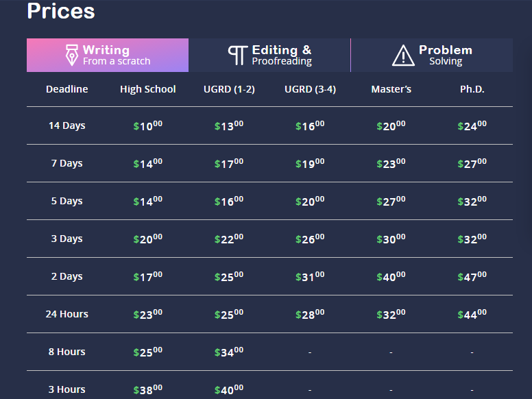Click 24 Hours UGRD (3-4) price $28.00

[x=310, y=314]
